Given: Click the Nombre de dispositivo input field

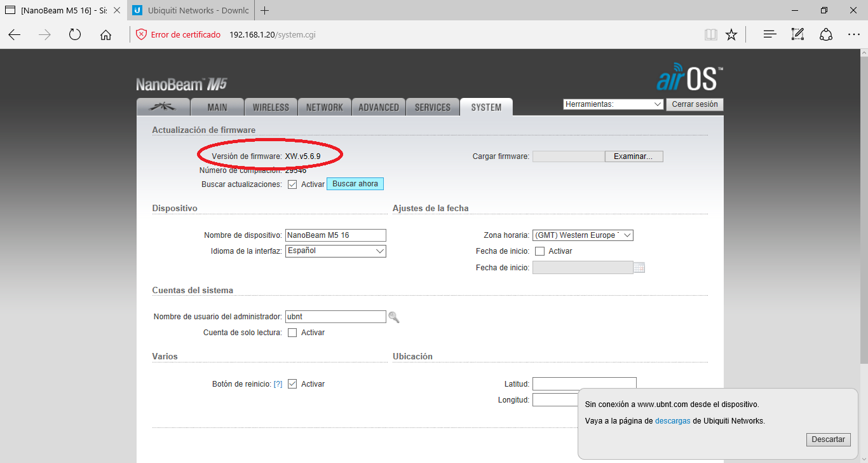Looking at the screenshot, I should pyautogui.click(x=336, y=235).
